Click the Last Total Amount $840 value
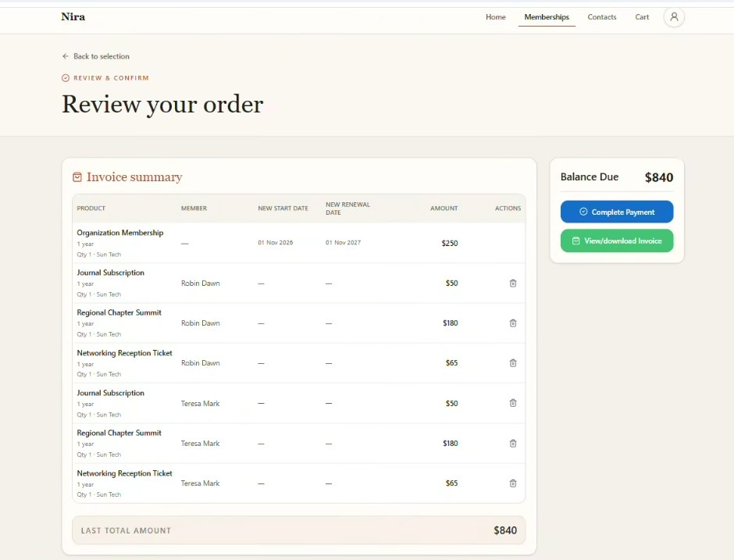734x560 pixels. point(505,530)
